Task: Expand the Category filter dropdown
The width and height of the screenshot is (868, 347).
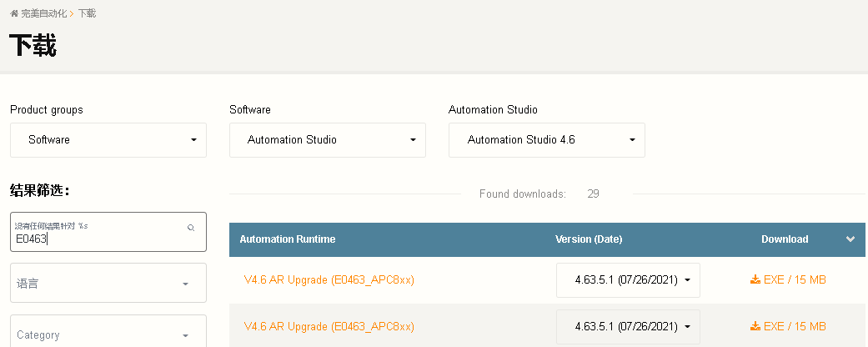Action: [x=108, y=332]
